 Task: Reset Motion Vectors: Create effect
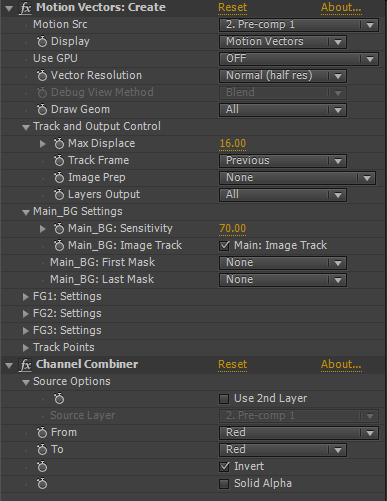233,8
